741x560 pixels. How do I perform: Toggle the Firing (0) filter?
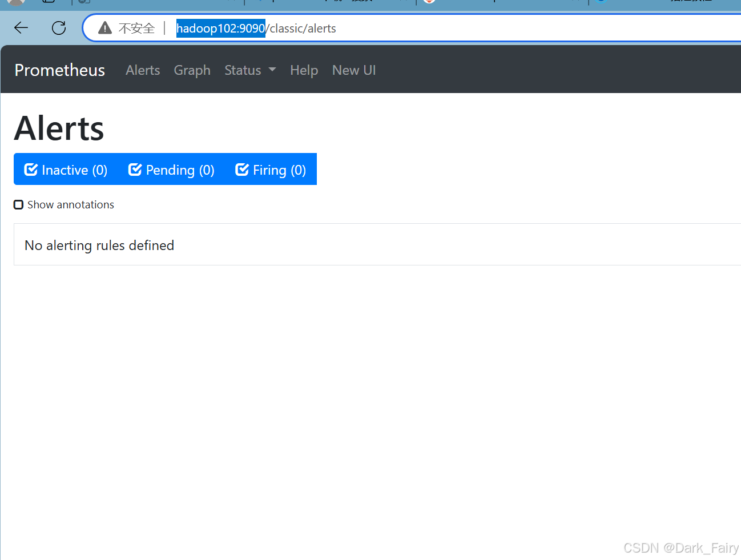(x=271, y=170)
